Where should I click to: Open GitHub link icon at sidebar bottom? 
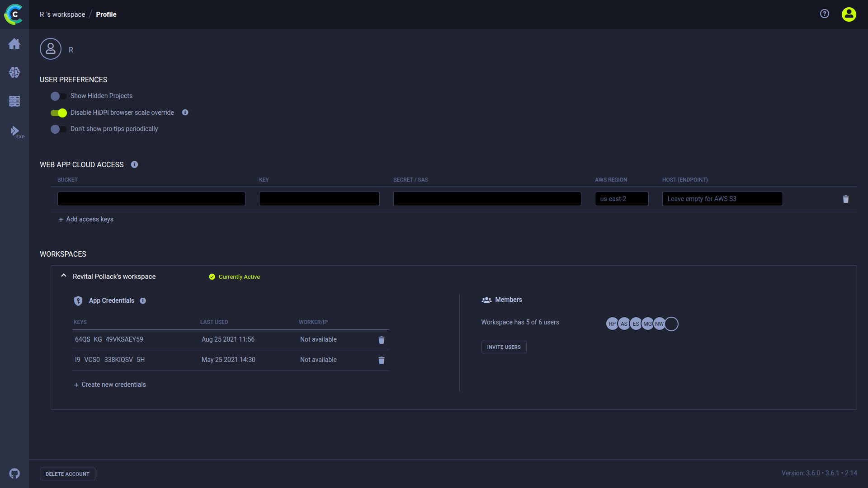tap(14, 474)
